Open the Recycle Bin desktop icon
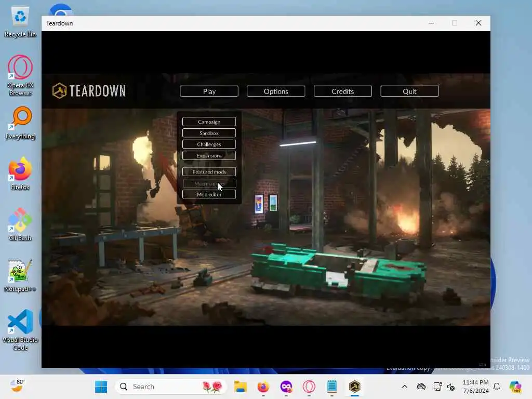 pos(20,22)
